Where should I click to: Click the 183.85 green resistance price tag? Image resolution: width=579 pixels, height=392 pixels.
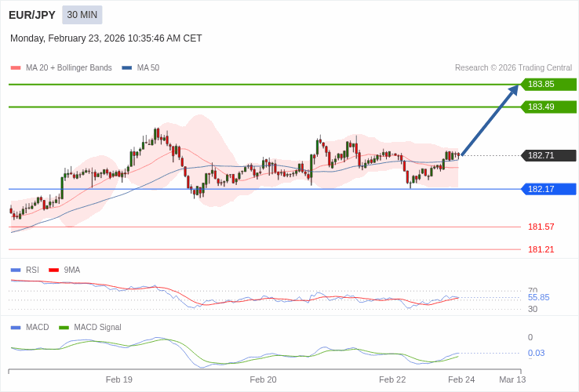click(548, 84)
